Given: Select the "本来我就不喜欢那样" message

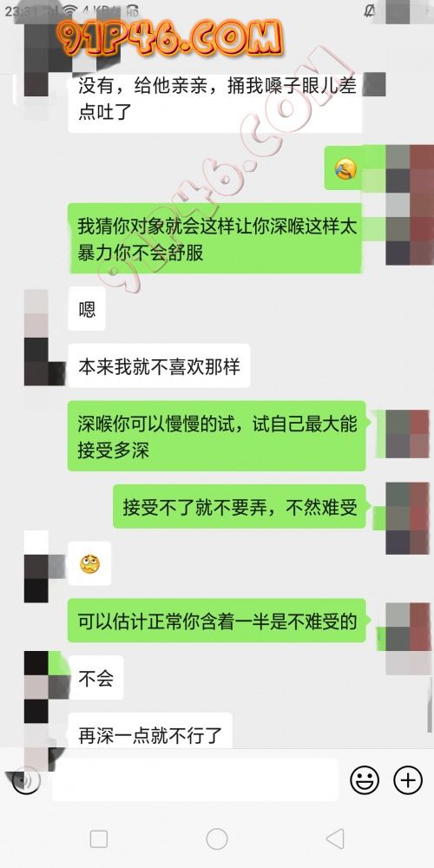Looking at the screenshot, I should point(159,366).
